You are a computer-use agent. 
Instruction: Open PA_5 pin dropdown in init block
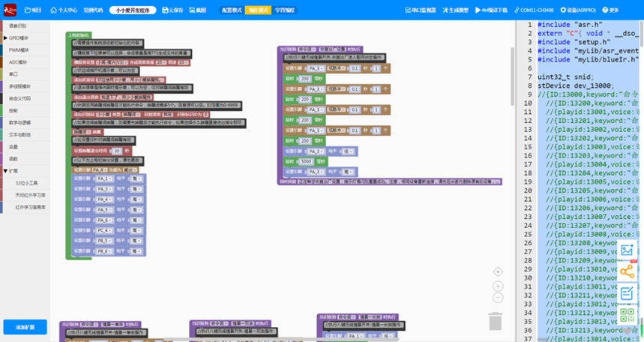pos(104,210)
